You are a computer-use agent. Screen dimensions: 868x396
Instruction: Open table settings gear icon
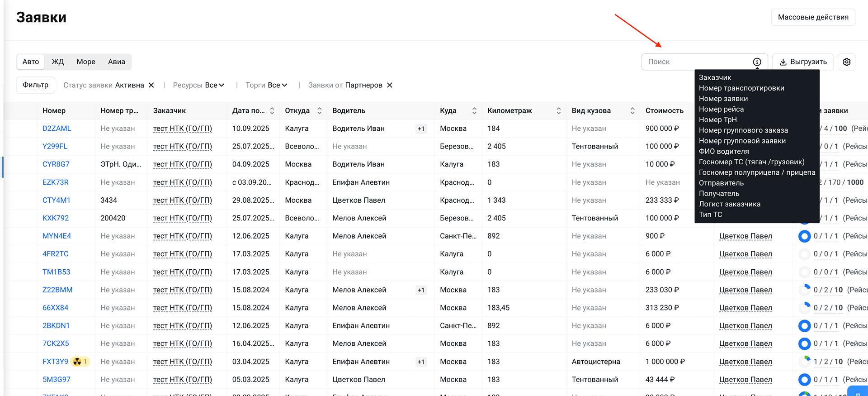pos(846,62)
